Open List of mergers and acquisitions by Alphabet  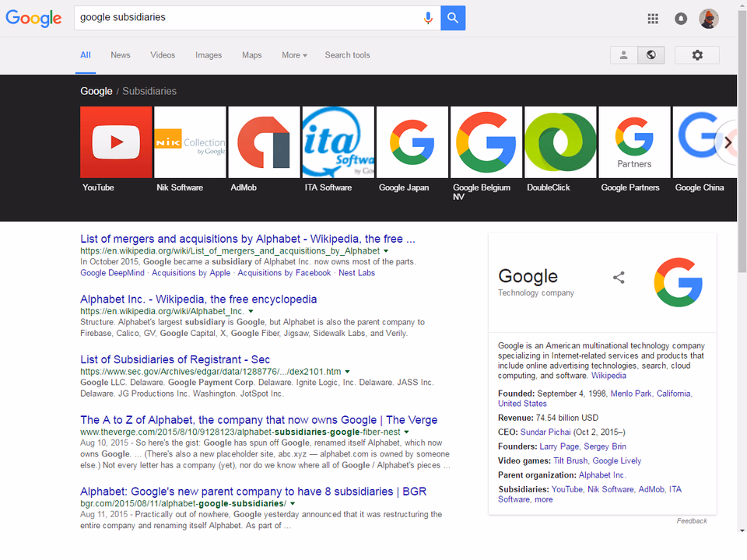pyautogui.click(x=247, y=239)
